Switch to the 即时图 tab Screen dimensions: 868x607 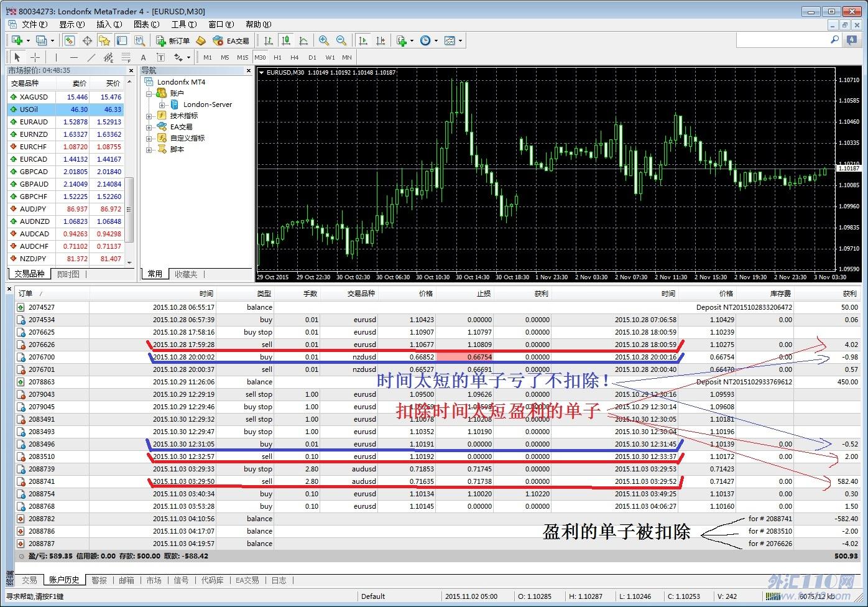tap(68, 274)
